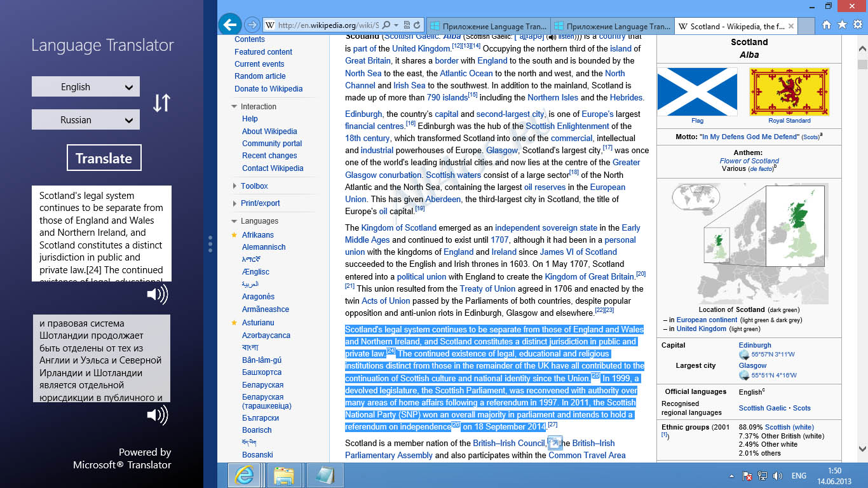Image resolution: width=868 pixels, height=488 pixels.
Task: Click the browser vertical scrollbar thumb
Action: click(x=862, y=64)
